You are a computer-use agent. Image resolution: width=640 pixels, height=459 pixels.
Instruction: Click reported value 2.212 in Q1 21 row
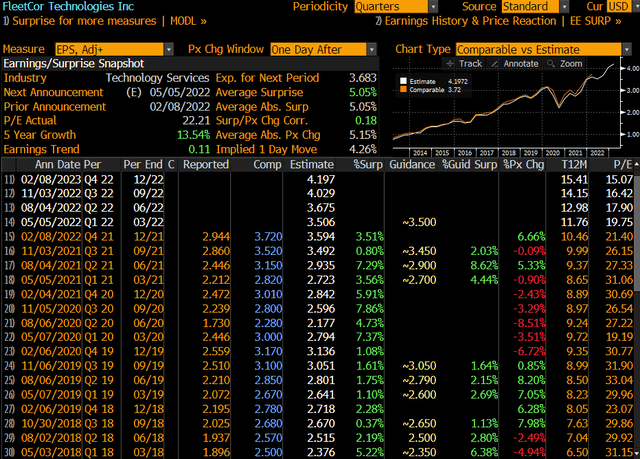(216, 280)
